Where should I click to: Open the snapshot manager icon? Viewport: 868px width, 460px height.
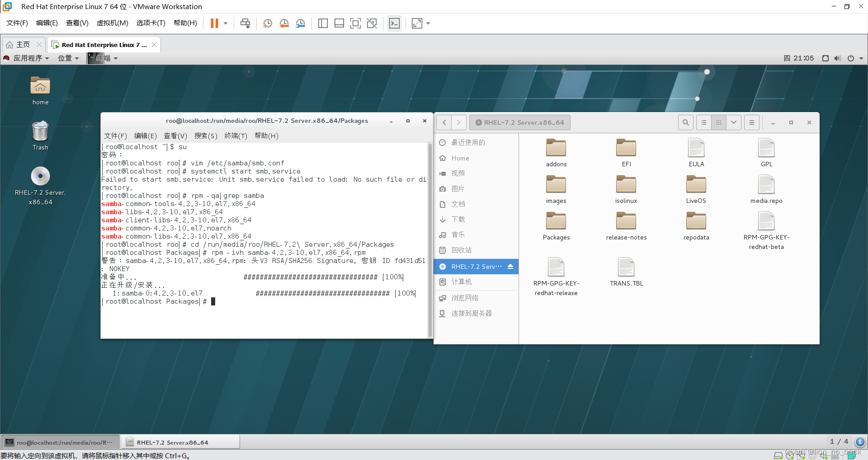coord(300,23)
